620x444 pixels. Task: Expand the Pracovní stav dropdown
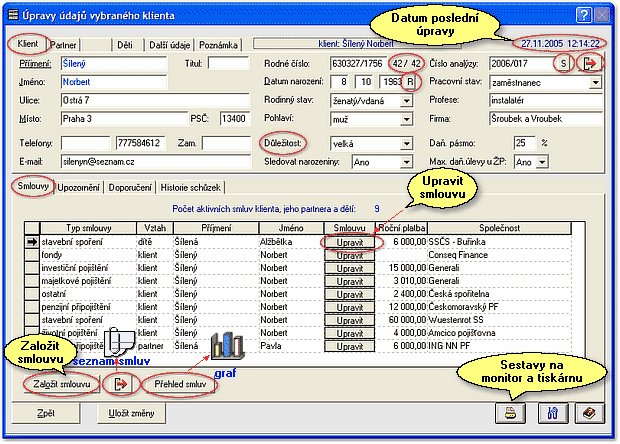coord(595,83)
